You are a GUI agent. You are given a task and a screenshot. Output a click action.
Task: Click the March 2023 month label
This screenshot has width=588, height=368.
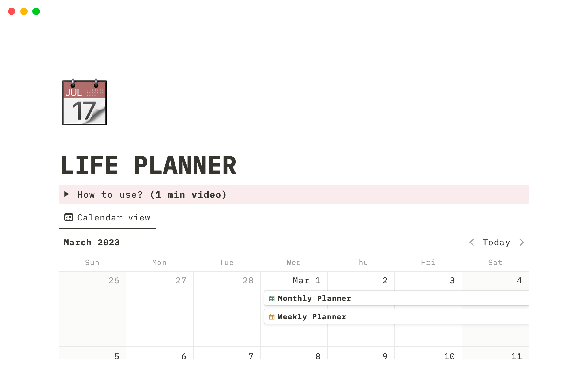coord(92,242)
